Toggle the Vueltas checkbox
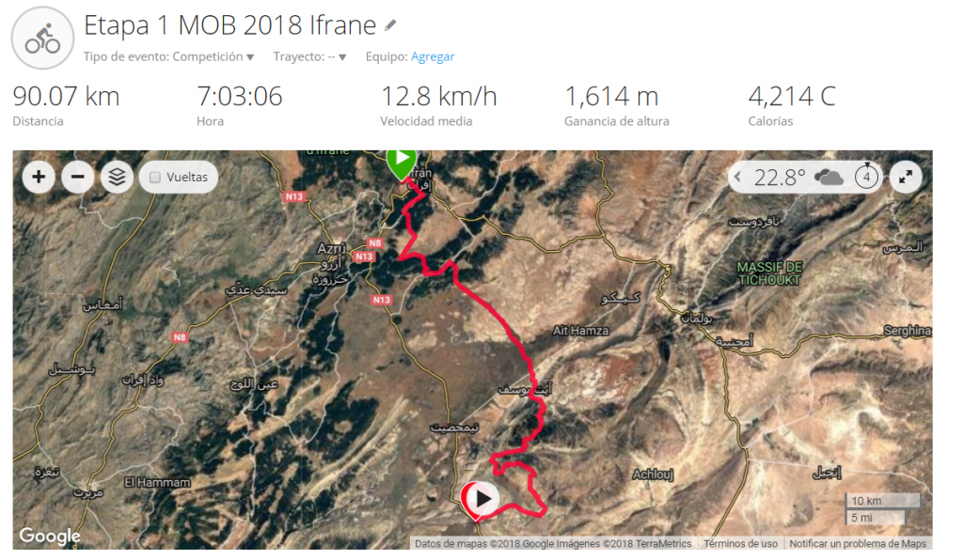The height and width of the screenshot is (560, 963). 155,178
